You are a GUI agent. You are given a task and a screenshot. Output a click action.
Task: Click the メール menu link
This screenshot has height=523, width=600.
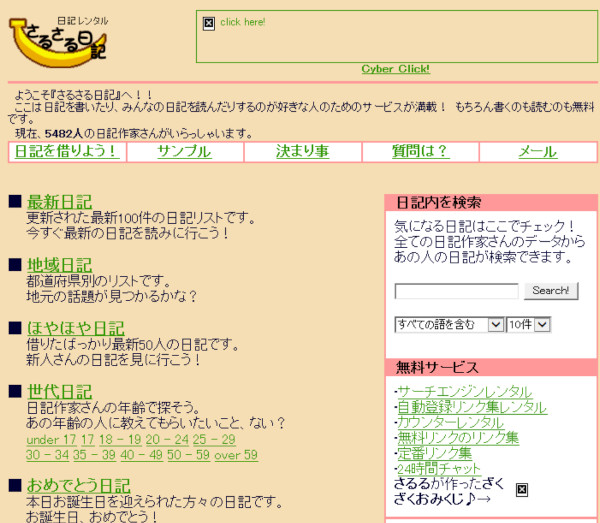point(537,152)
